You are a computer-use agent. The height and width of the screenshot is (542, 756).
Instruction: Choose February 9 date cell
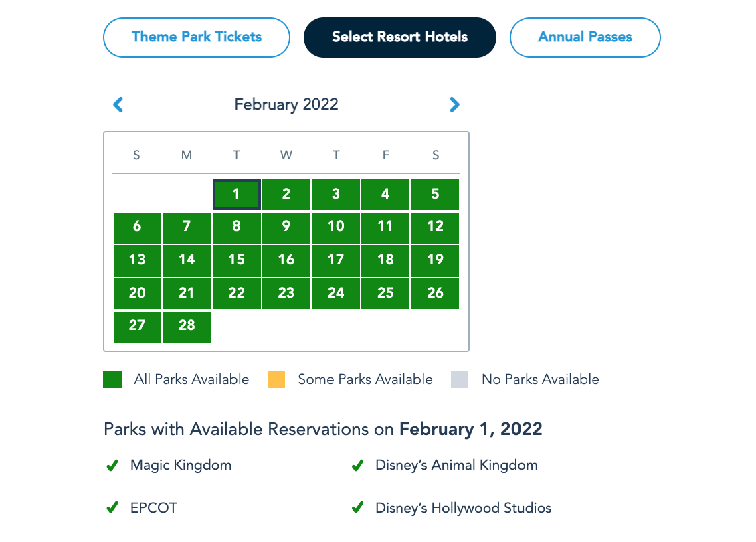coord(286,227)
